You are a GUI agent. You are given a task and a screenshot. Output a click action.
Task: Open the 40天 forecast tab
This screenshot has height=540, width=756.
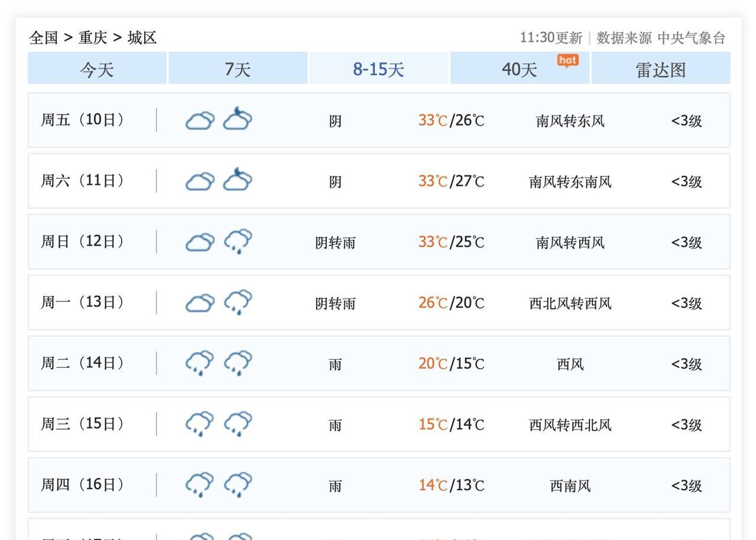coord(519,69)
